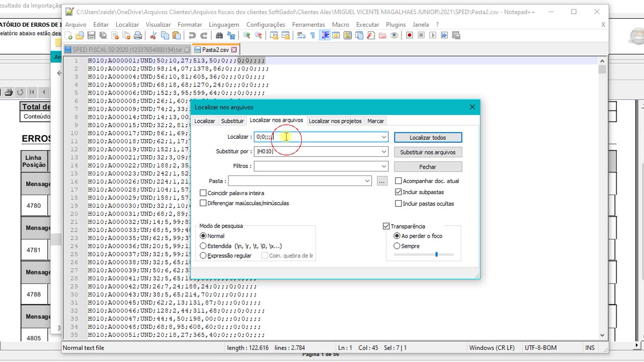The image size is (644, 362).
Task: Click the Close All documents toolbar icon
Action: coord(127,35)
